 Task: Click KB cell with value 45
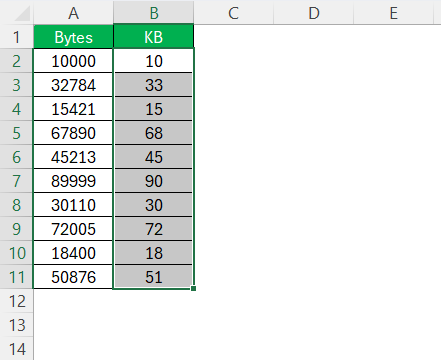154,157
